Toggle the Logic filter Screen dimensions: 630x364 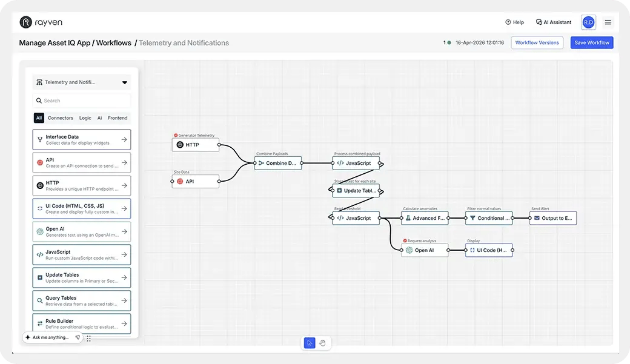tap(85, 117)
